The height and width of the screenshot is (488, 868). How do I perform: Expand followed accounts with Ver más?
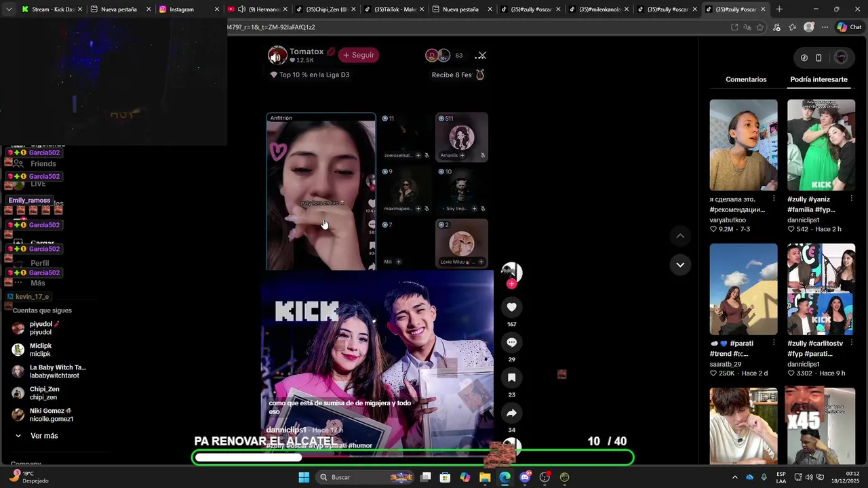click(x=44, y=436)
